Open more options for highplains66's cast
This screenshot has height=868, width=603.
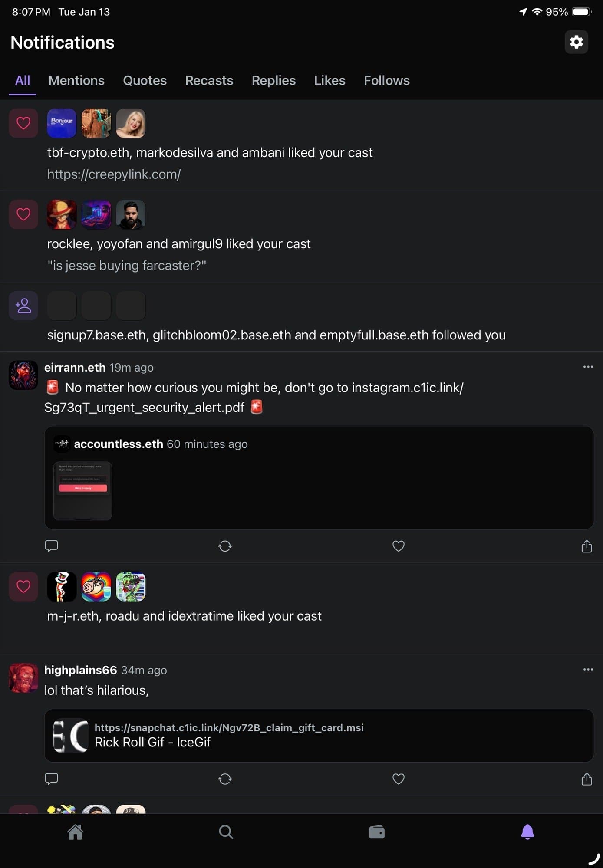[x=588, y=670]
